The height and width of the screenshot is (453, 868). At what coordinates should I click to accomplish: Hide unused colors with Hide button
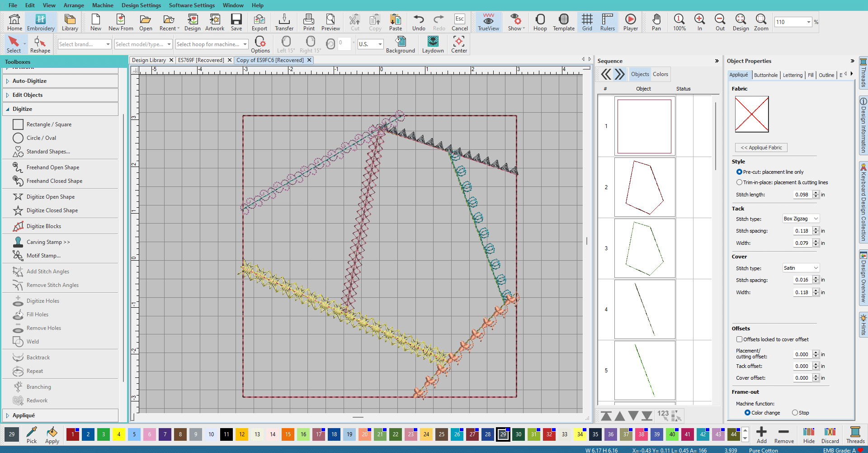coord(809,435)
